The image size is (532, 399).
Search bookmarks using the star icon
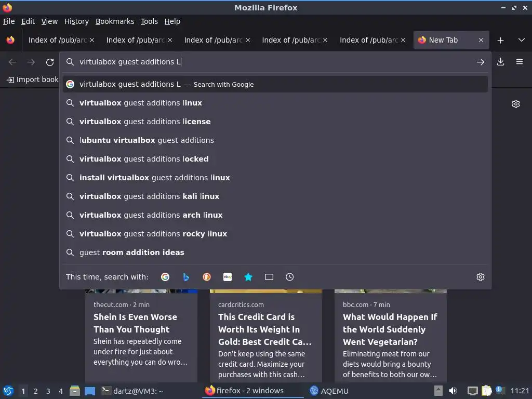click(248, 277)
